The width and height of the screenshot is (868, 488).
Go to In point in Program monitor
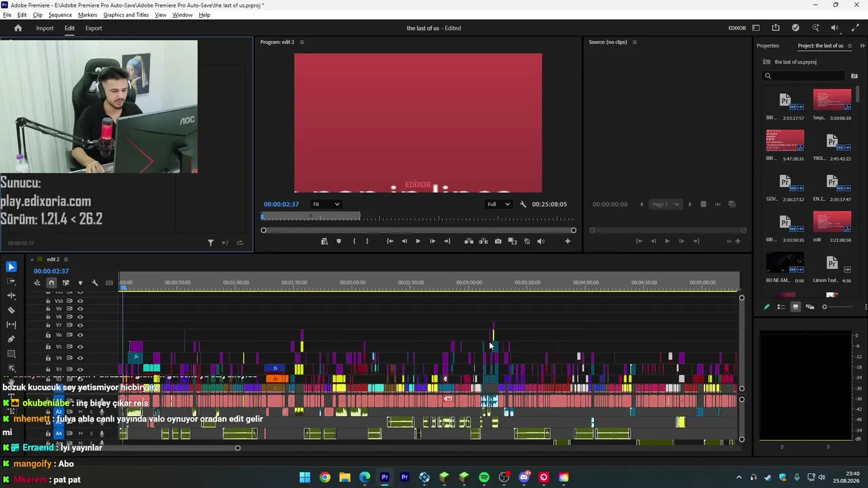pos(389,241)
